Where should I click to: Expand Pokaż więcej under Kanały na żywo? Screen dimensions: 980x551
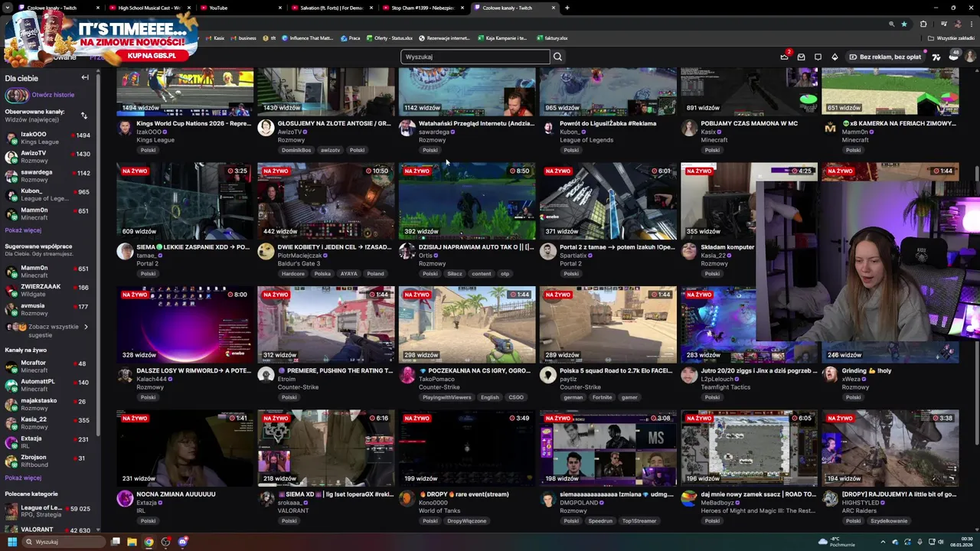tap(23, 478)
